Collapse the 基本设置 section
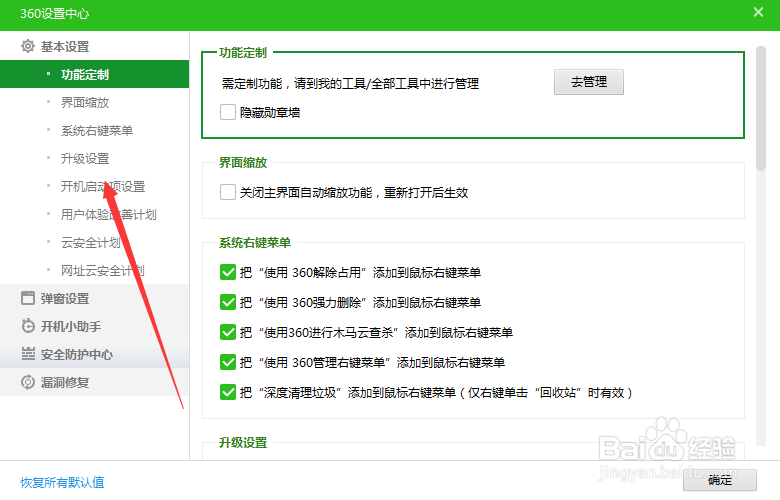Viewport: 780px width, 500px height. (x=95, y=46)
